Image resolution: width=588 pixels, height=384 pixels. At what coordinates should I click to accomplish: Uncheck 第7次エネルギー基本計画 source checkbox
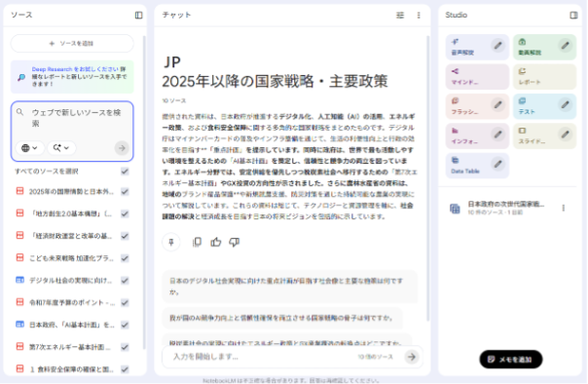tap(125, 347)
